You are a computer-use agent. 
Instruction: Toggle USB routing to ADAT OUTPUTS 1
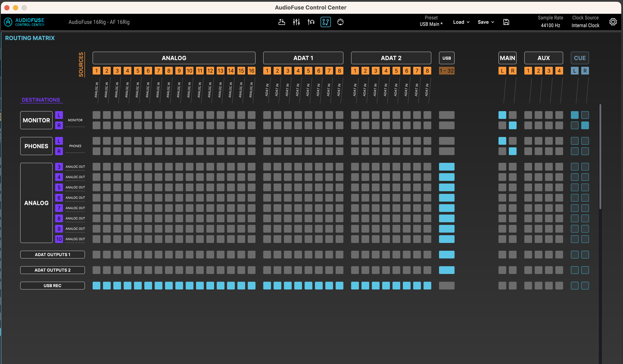click(x=447, y=255)
